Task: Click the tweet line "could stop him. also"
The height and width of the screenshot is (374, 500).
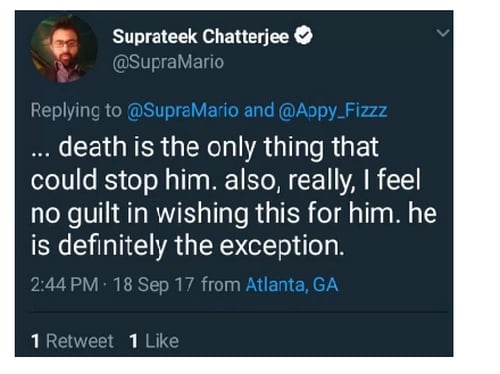Action: [x=226, y=180]
